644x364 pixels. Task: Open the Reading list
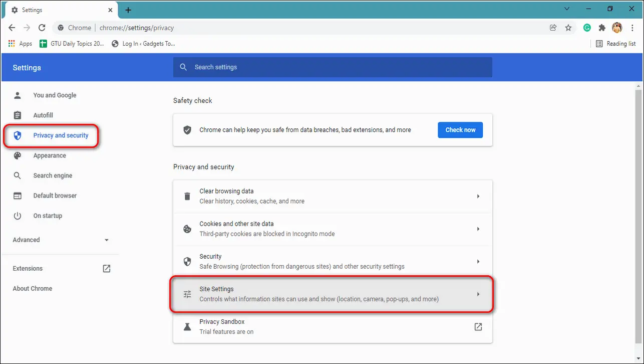click(616, 44)
